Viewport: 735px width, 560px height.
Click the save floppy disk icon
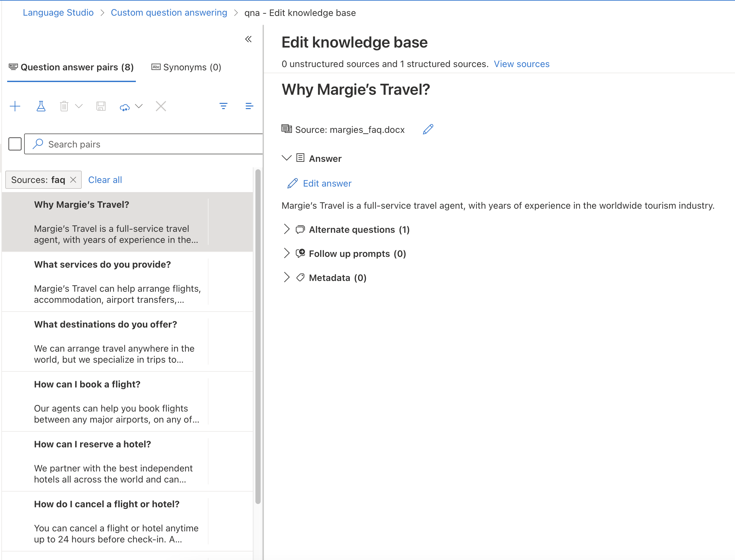coord(101,106)
